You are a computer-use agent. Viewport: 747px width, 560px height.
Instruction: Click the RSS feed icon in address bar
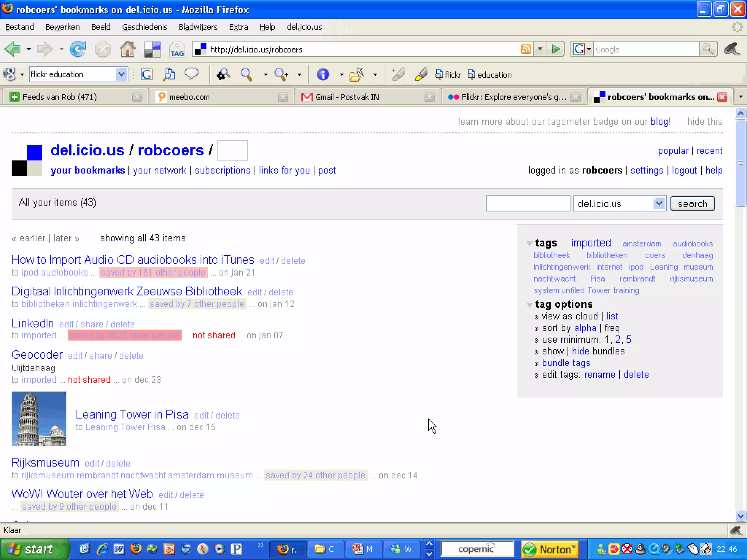[x=526, y=49]
